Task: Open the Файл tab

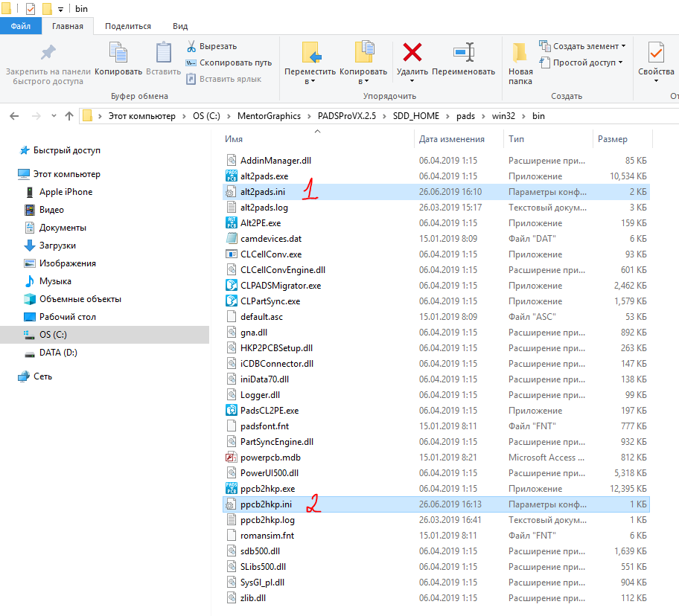Action: [x=21, y=26]
